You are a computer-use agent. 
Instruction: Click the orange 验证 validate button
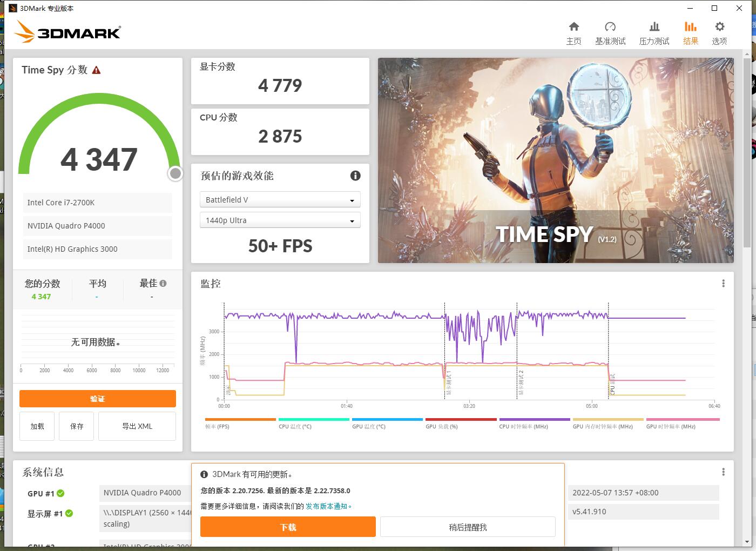point(98,399)
